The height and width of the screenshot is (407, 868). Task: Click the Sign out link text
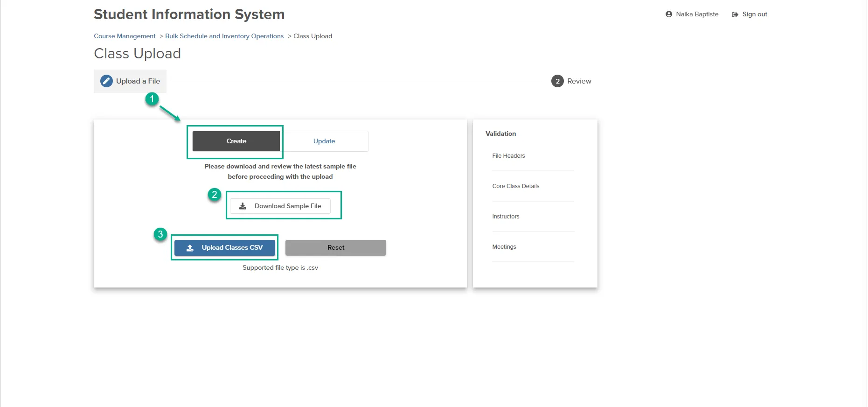click(755, 14)
